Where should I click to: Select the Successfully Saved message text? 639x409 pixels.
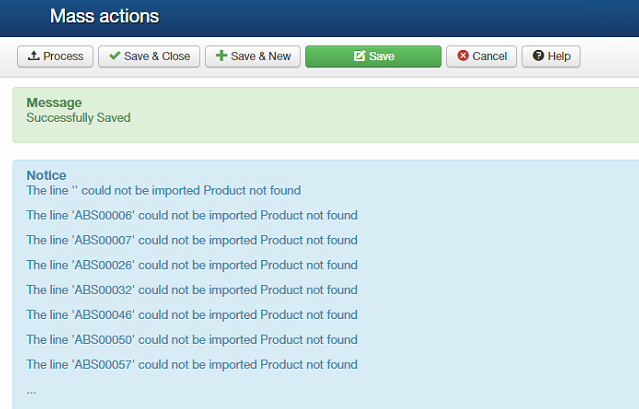[78, 117]
